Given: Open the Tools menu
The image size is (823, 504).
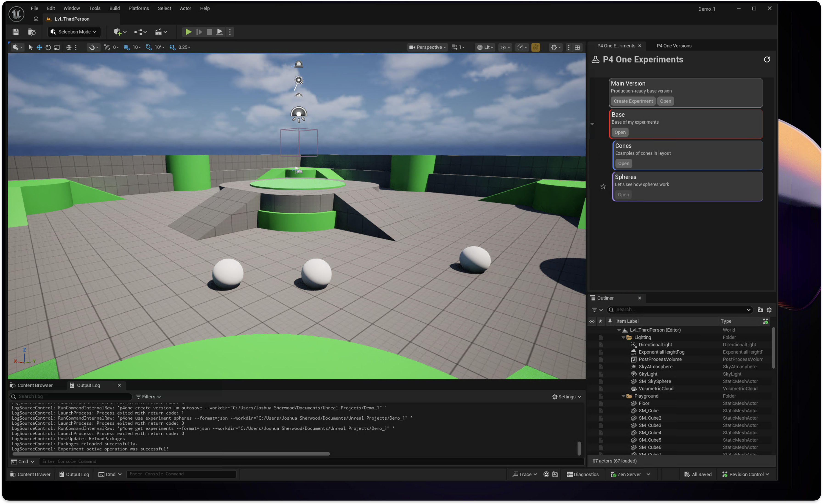Looking at the screenshot, I should coord(95,8).
